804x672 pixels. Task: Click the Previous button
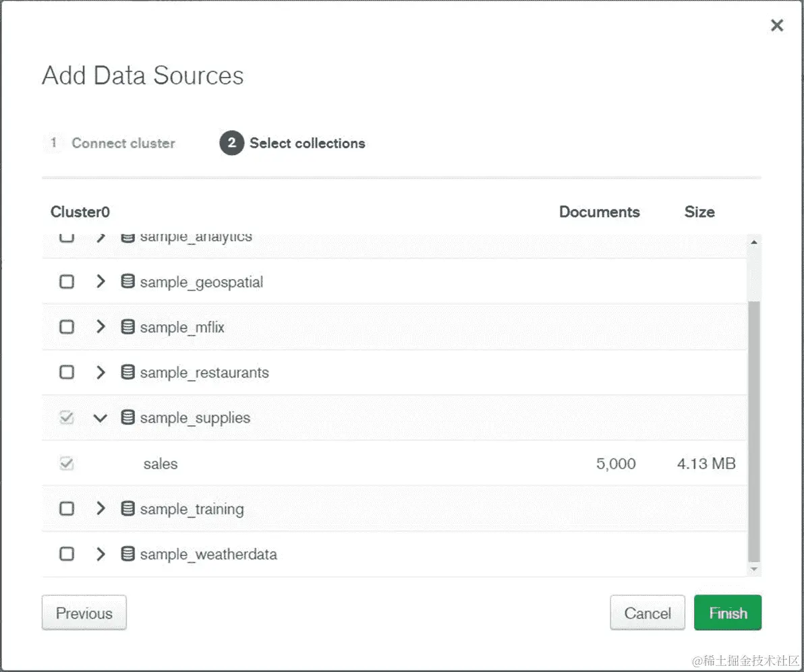pos(84,613)
